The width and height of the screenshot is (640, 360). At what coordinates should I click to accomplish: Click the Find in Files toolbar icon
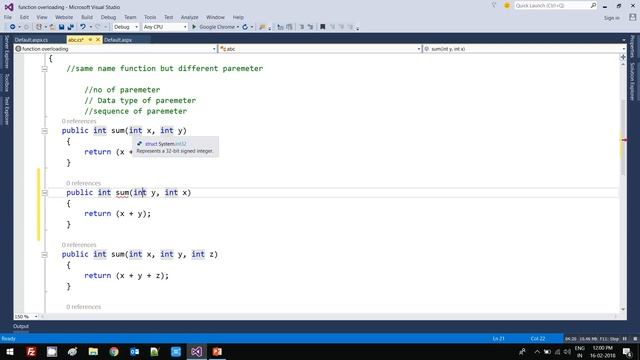tap(262, 27)
